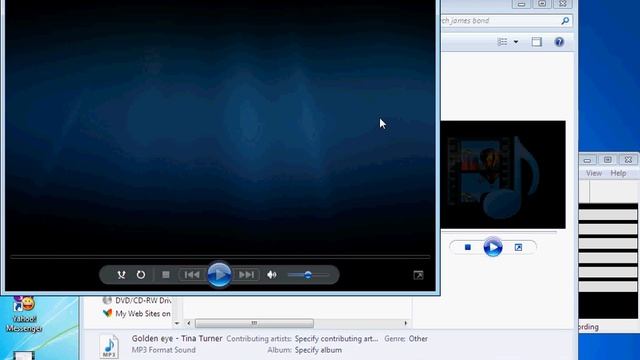Switch Media Player to Library view
Image resolution: width=640 pixels, height=360 pixels.
point(418,275)
